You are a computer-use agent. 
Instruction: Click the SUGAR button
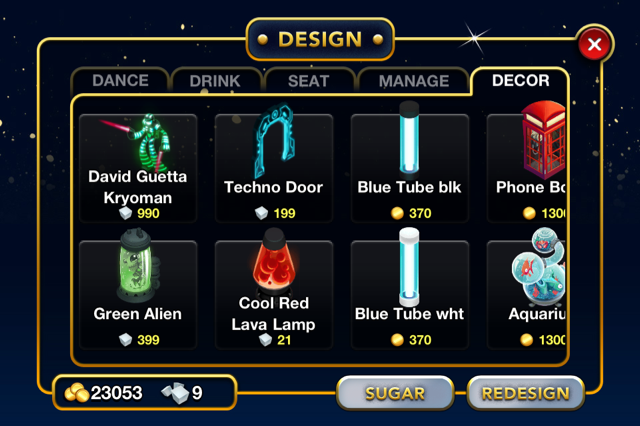(x=395, y=393)
